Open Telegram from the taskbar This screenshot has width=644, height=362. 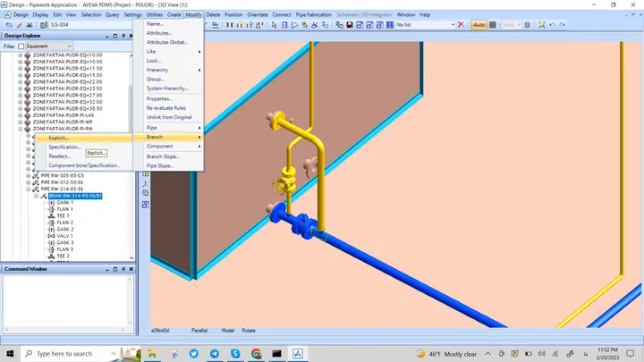tap(215, 353)
